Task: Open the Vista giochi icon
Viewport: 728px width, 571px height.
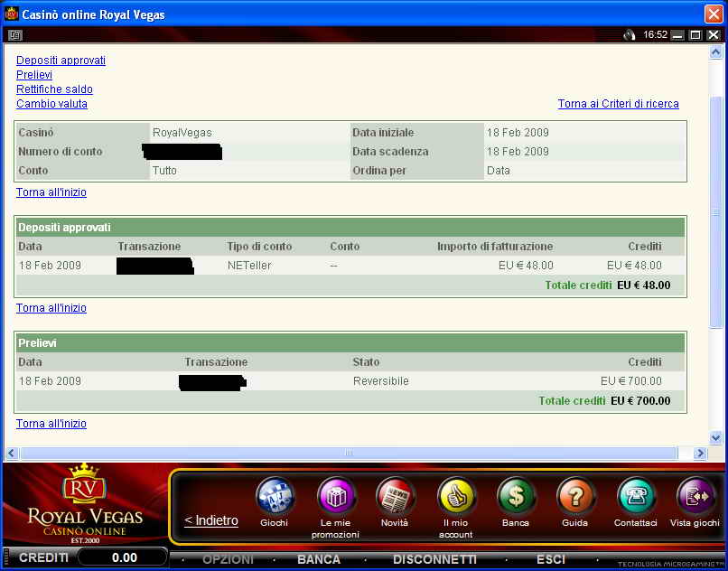Action: click(x=695, y=496)
